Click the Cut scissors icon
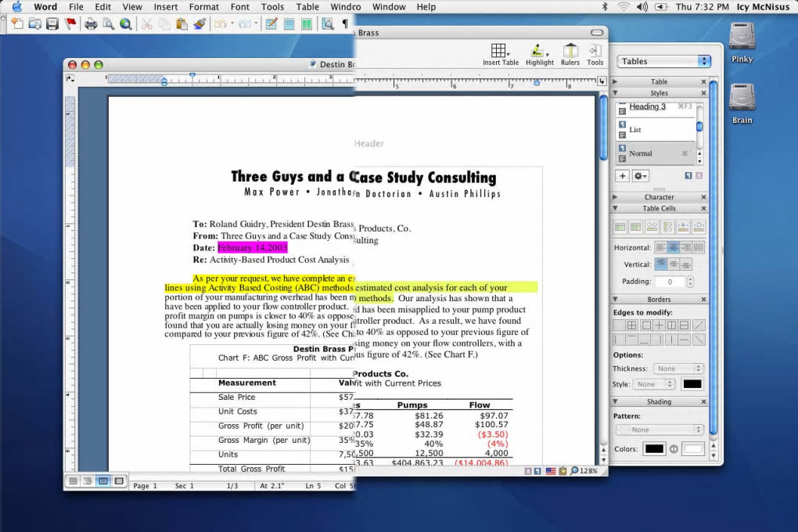This screenshot has width=798, height=532. point(146,24)
